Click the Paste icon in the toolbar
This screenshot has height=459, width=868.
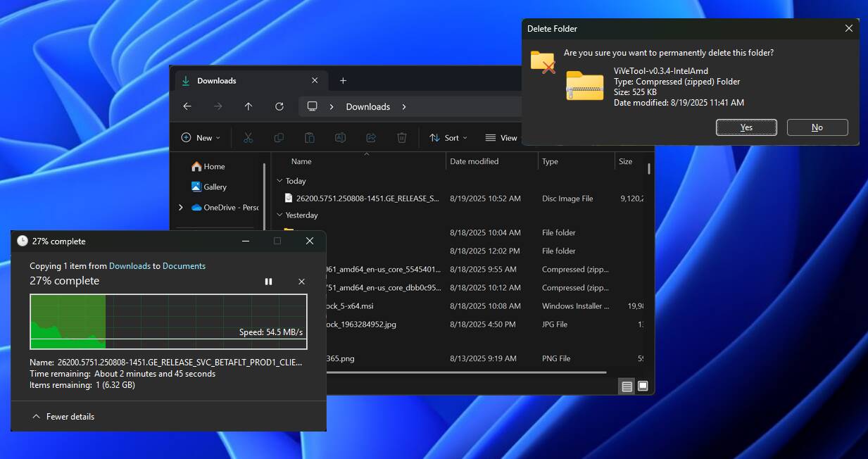[x=310, y=137]
